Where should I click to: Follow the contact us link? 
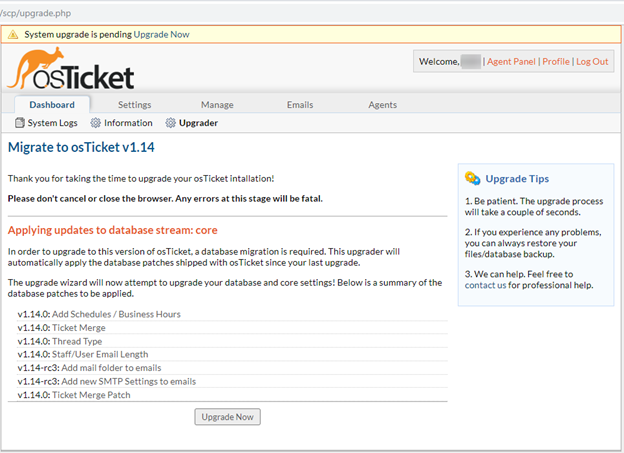486,285
